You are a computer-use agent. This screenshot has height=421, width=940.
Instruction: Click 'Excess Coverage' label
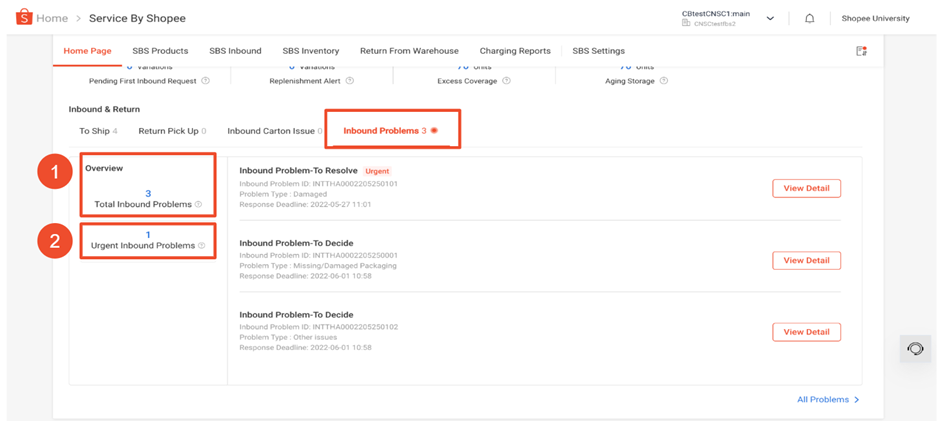tap(468, 81)
